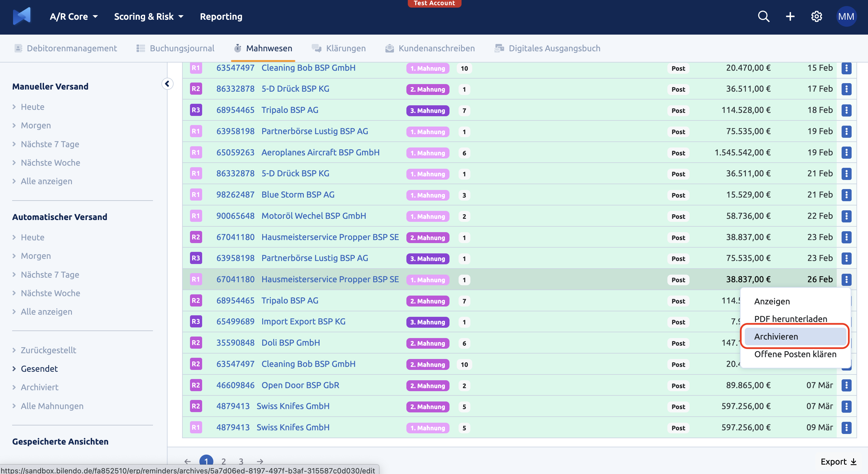Image resolution: width=868 pixels, height=474 pixels.
Task: Click the amount 1.545.542,00 €
Action: coord(742,152)
